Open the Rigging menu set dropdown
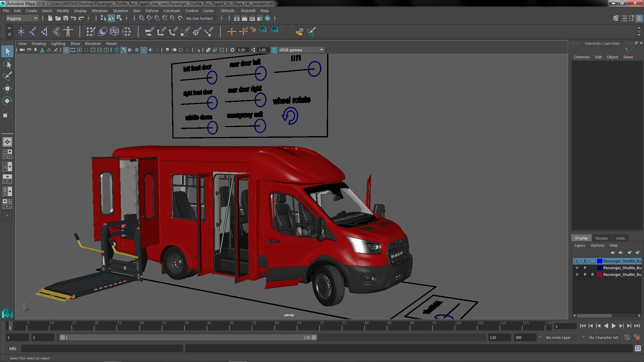Screen dimensions: 644x362 (22, 18)
